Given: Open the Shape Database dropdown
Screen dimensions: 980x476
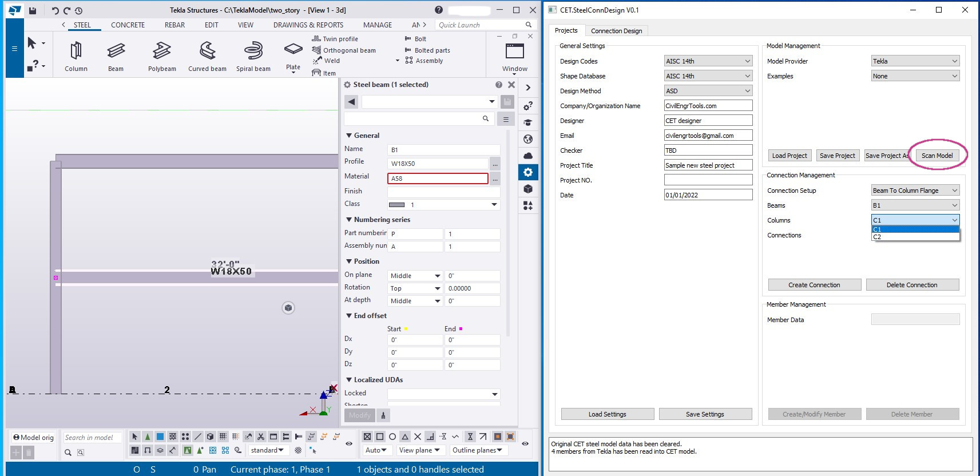Looking at the screenshot, I should [x=708, y=76].
